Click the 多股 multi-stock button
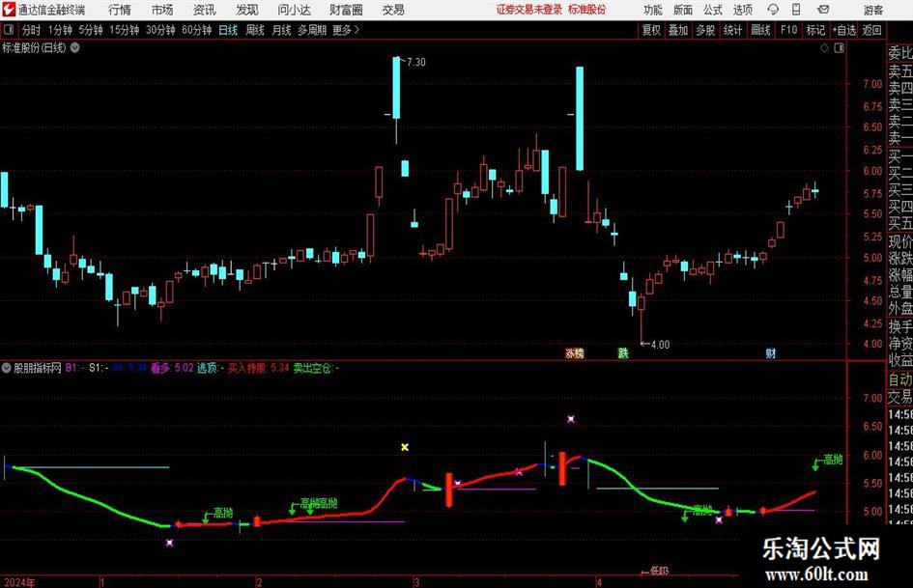 pyautogui.click(x=705, y=30)
